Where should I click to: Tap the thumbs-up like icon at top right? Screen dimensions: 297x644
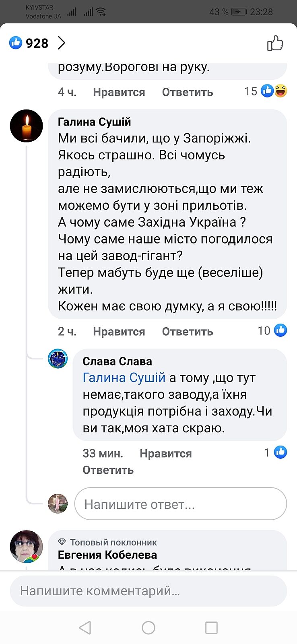click(275, 43)
